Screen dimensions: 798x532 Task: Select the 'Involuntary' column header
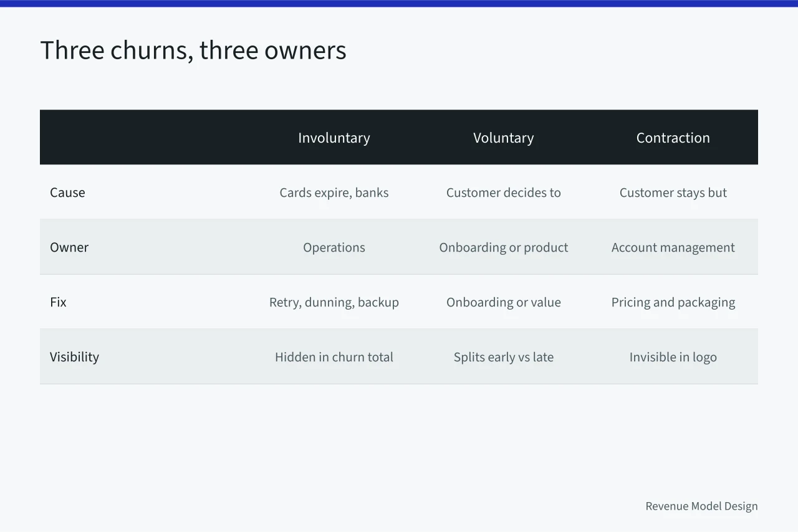pos(334,138)
